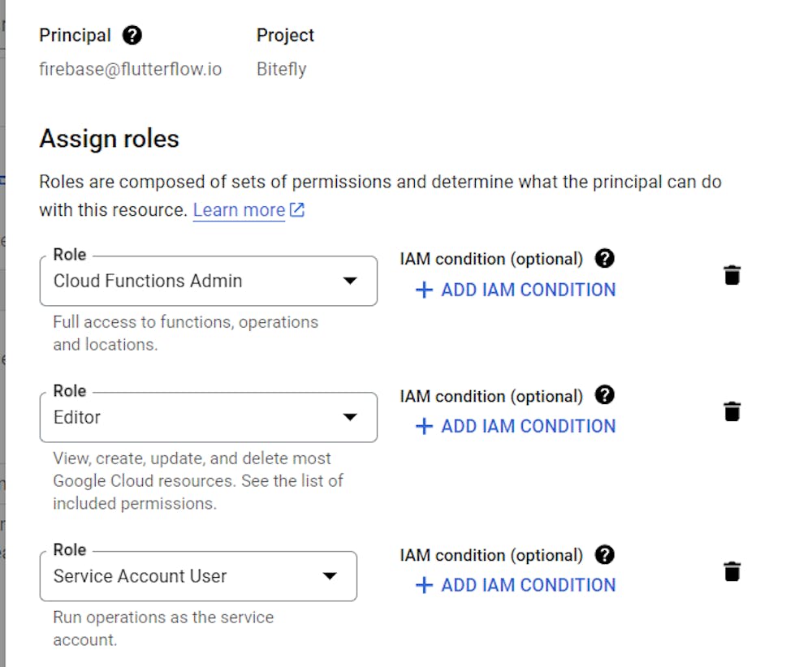Delete the Editor role row
Viewport: 812px width, 667px height.
point(732,411)
